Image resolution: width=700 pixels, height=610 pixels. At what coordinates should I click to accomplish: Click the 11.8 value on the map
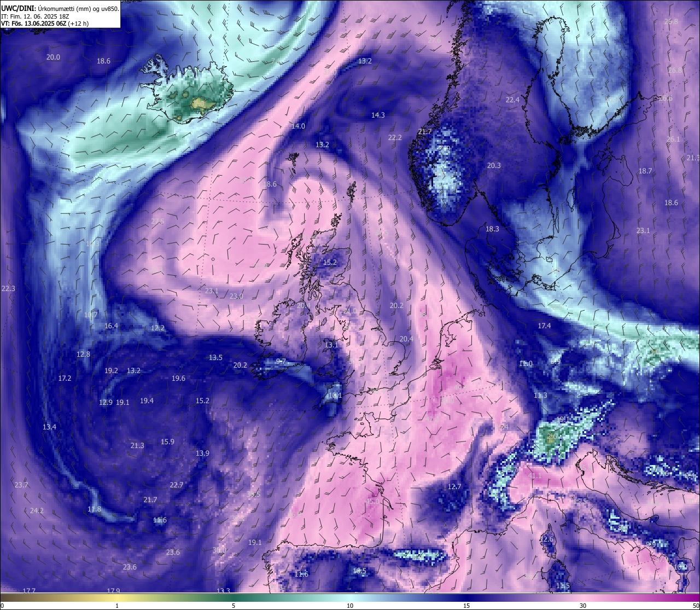94,510
